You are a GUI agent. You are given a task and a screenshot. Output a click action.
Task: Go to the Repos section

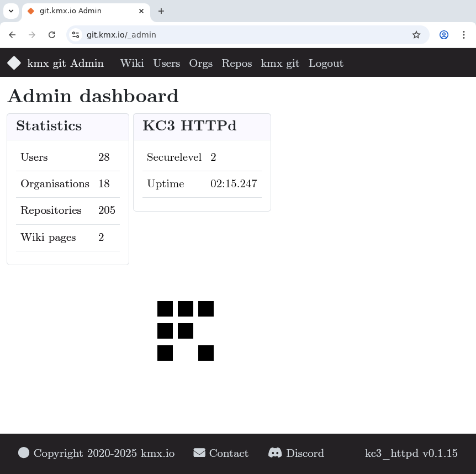coord(236,64)
